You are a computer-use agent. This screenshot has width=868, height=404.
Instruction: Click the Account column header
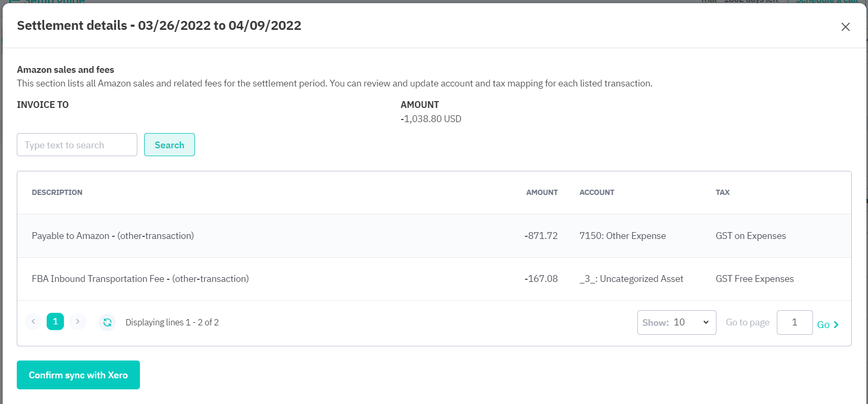point(596,192)
